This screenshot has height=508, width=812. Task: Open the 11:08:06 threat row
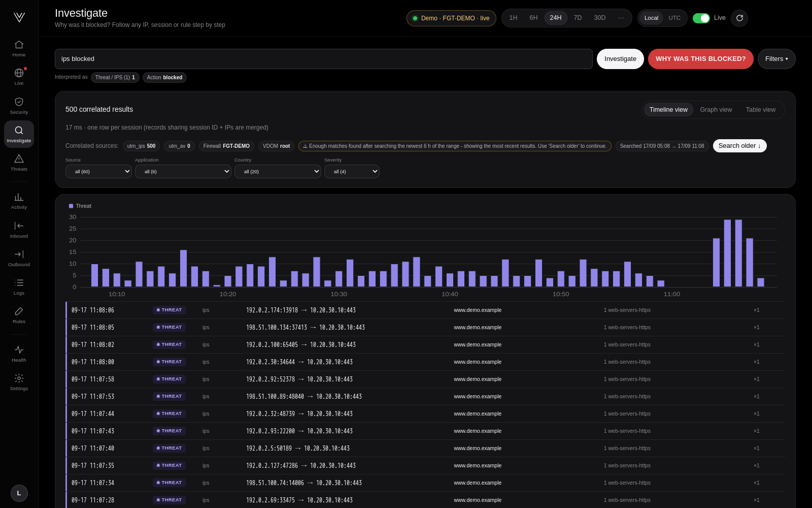pos(425,310)
